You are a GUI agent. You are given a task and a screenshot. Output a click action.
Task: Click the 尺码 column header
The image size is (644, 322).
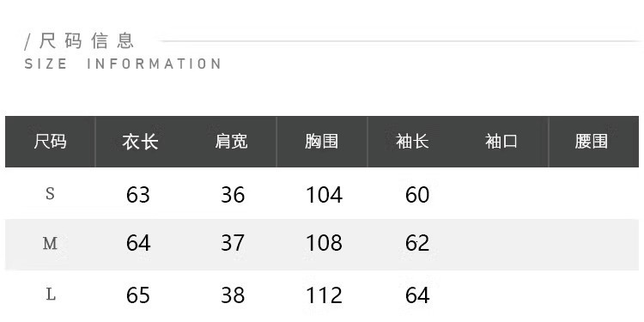click(x=50, y=142)
